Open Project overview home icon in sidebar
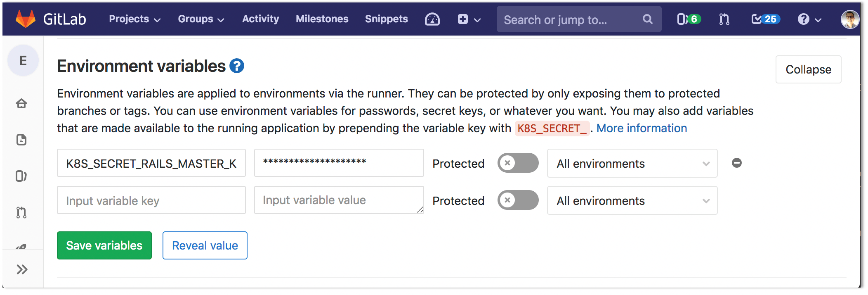The width and height of the screenshot is (868, 295). click(x=21, y=103)
